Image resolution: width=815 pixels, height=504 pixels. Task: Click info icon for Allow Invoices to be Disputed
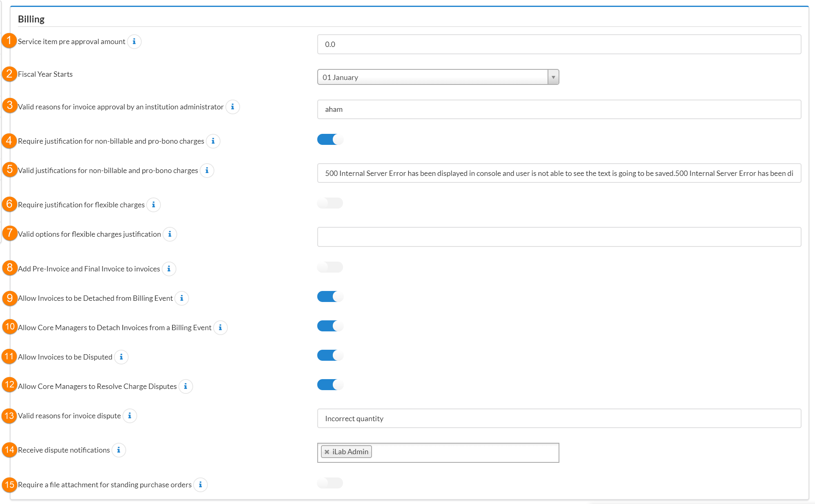coord(121,357)
